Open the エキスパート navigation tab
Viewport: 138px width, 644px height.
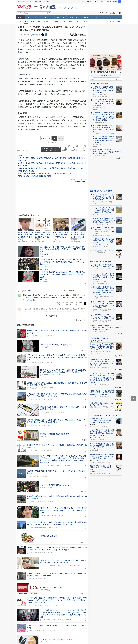[x=48, y=17]
